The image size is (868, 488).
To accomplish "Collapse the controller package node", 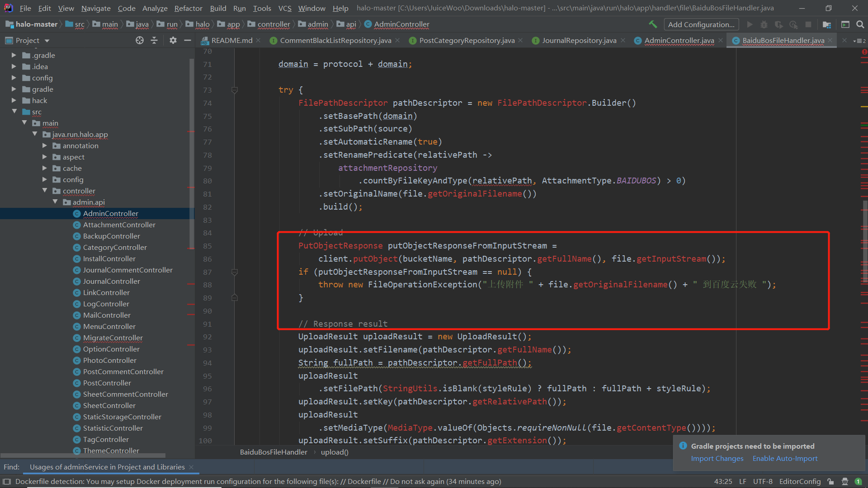I will 45,191.
